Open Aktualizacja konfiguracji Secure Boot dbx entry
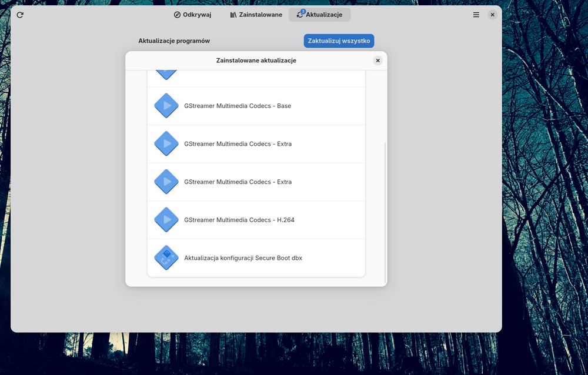The height and width of the screenshot is (375, 588). point(243,258)
